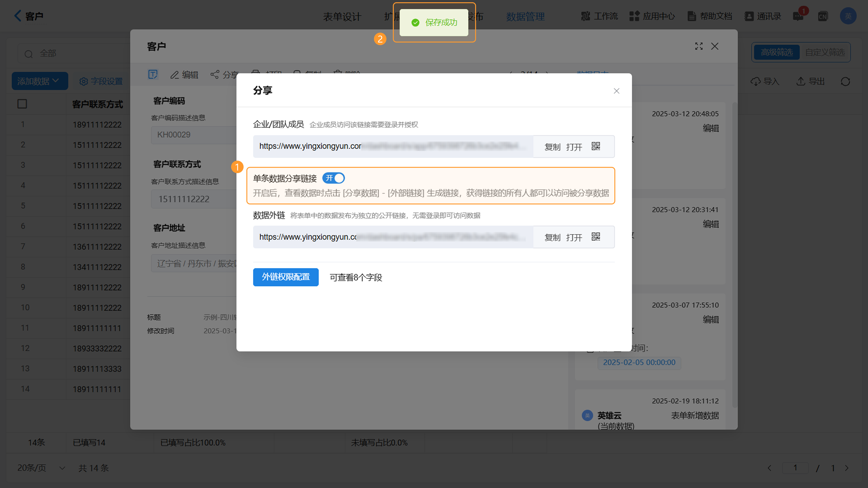Turn off the 单条数据分享链接 switch
868x488 pixels.
tap(333, 178)
